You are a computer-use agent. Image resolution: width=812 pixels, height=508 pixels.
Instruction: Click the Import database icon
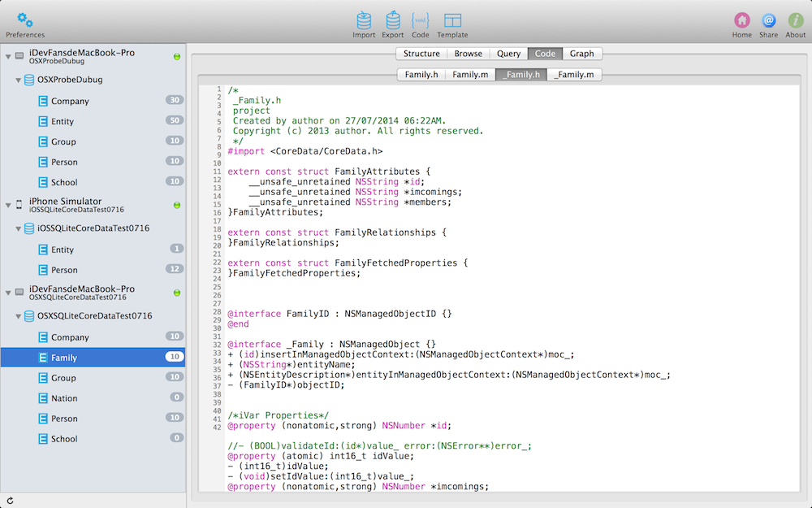coord(364,20)
